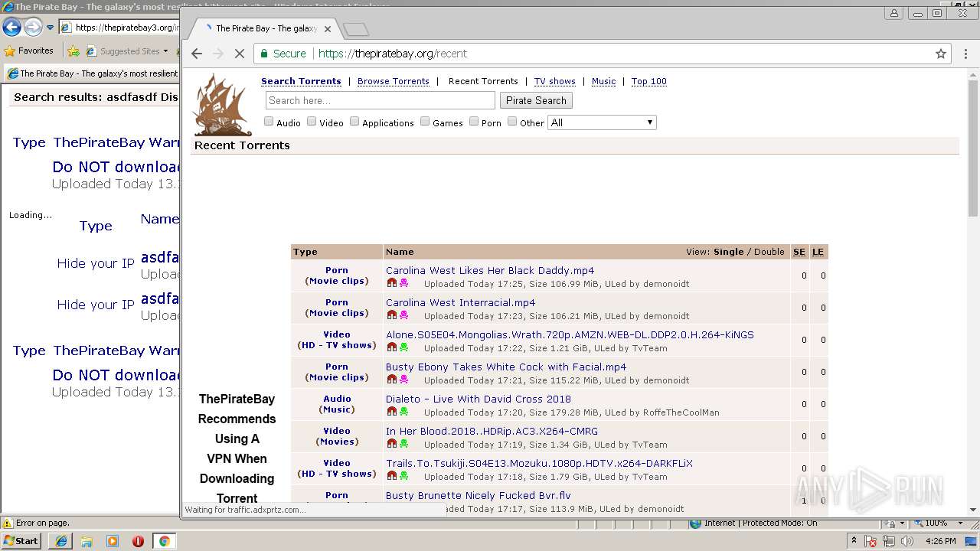Image resolution: width=980 pixels, height=551 pixels.
Task: Open Search Torrents menu link
Action: [301, 81]
